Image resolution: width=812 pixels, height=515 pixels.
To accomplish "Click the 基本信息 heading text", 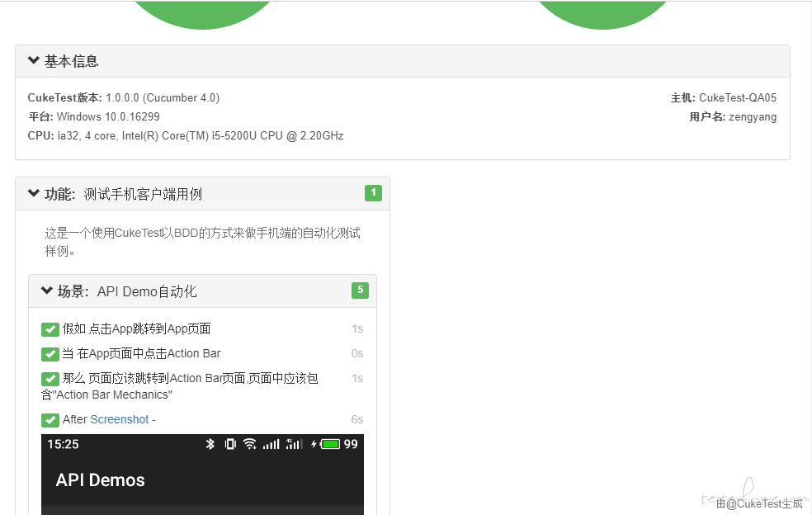I will click(x=71, y=61).
